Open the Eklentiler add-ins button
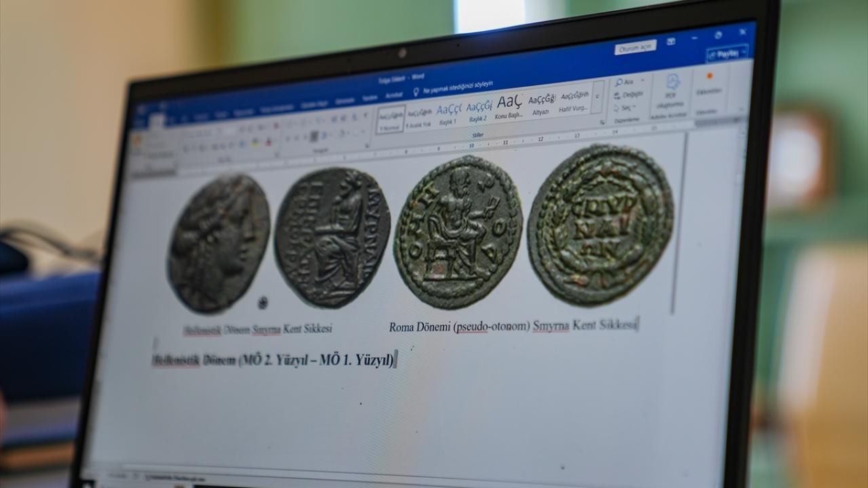Viewport: 868px width, 488px height. 709,83
